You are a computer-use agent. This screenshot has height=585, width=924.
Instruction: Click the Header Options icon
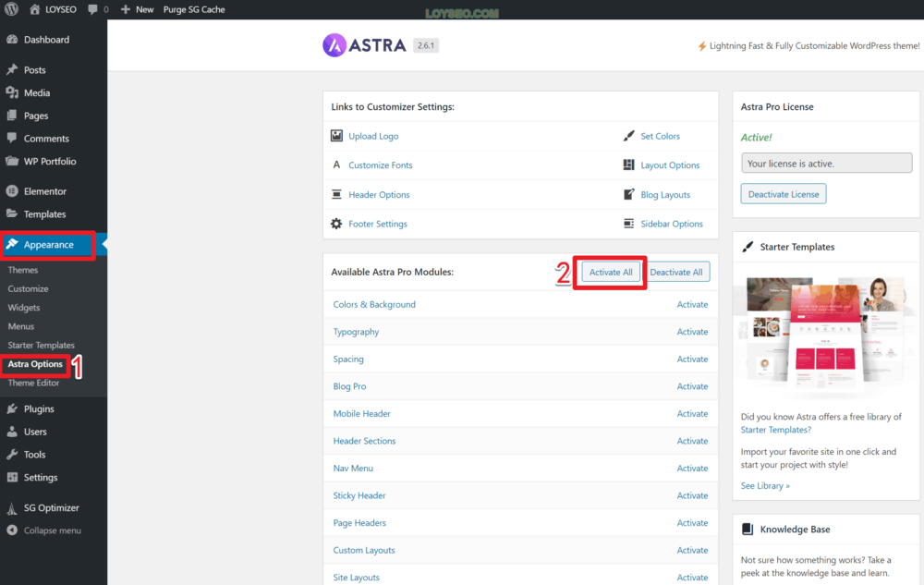tap(336, 194)
